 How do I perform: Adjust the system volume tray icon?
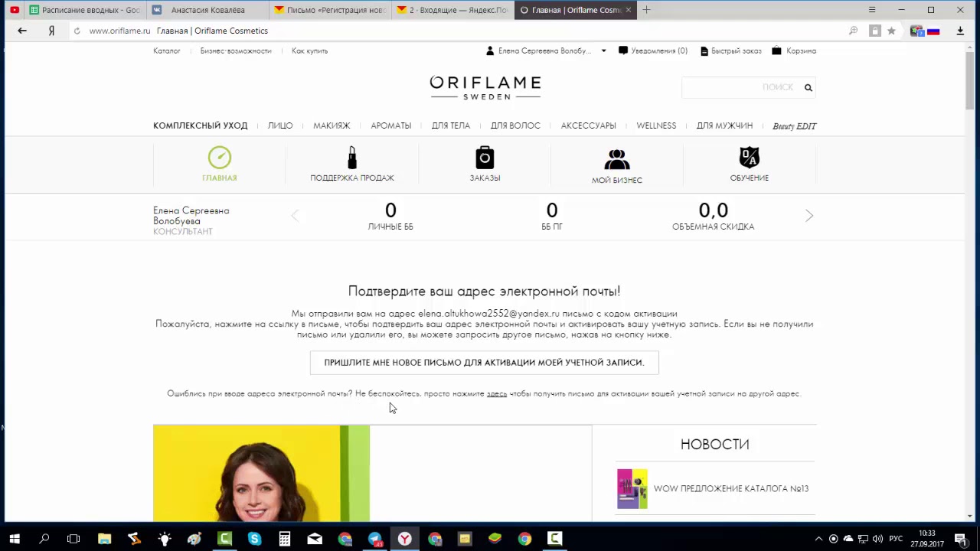click(x=877, y=539)
